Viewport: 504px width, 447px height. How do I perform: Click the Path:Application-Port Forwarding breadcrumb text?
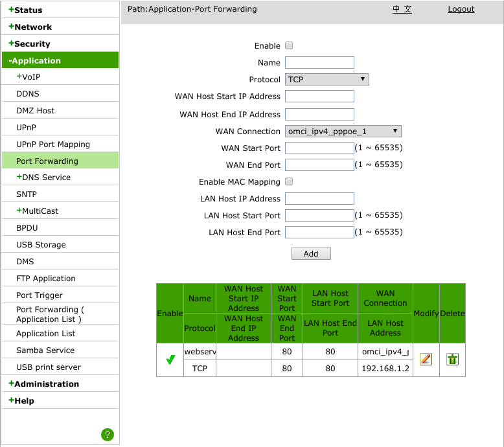192,9
